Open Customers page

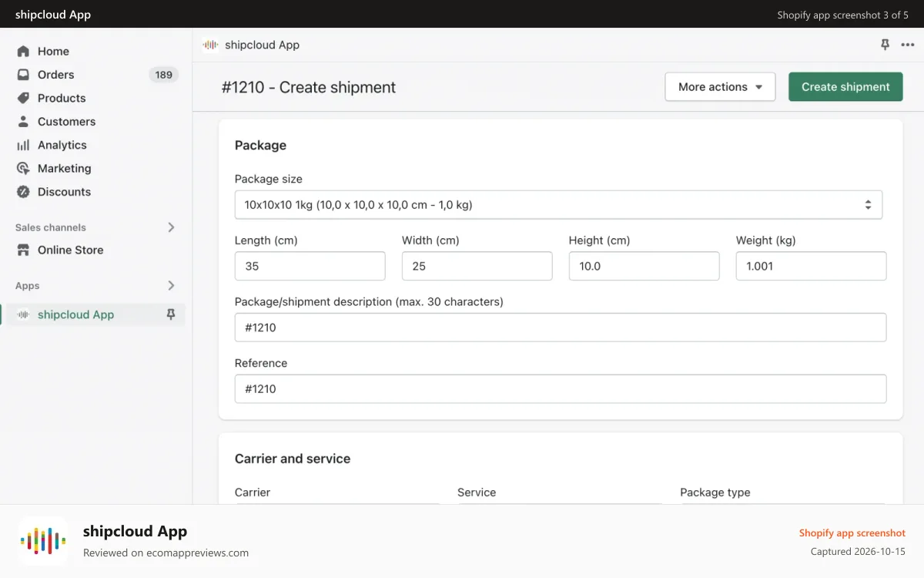coord(66,122)
